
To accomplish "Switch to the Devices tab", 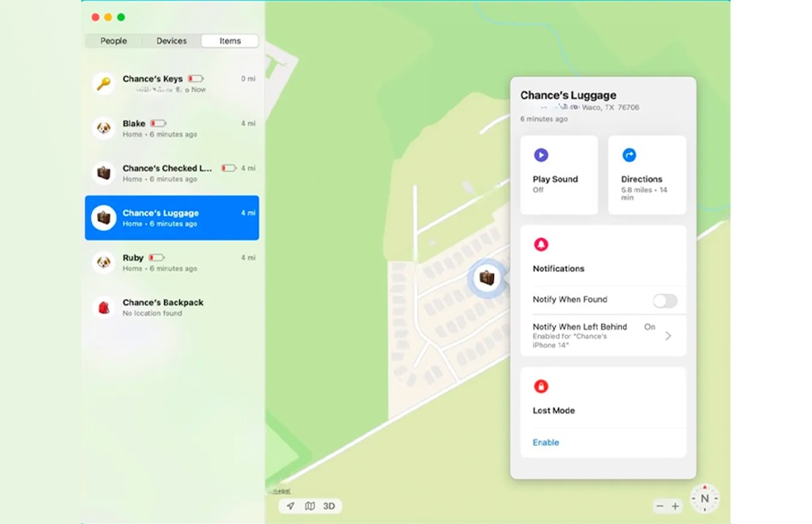I will click(171, 41).
